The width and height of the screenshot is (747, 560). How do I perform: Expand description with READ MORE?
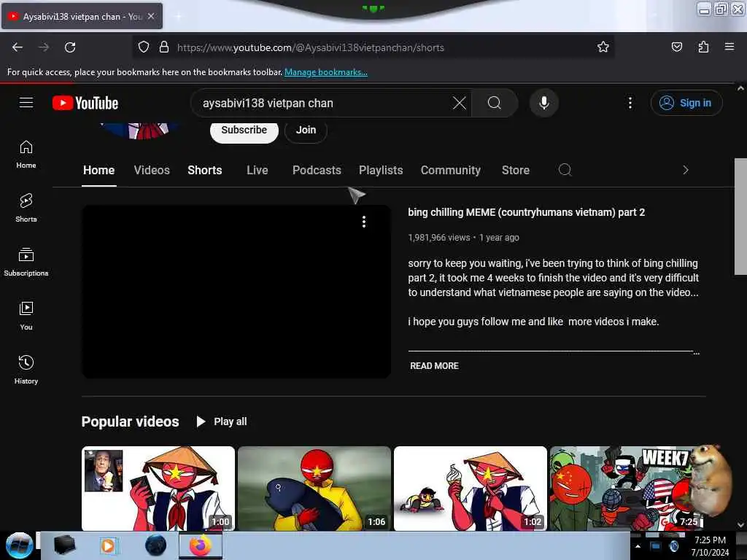[434, 366]
